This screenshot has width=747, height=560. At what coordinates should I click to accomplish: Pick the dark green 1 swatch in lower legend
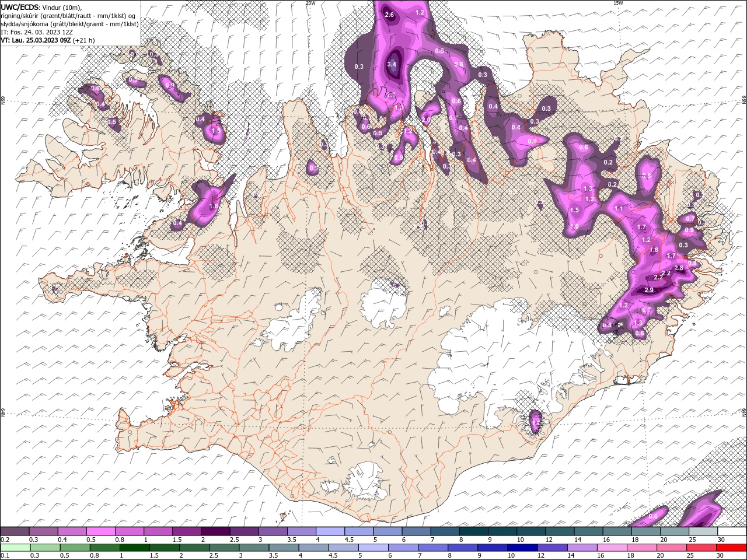coord(135,548)
